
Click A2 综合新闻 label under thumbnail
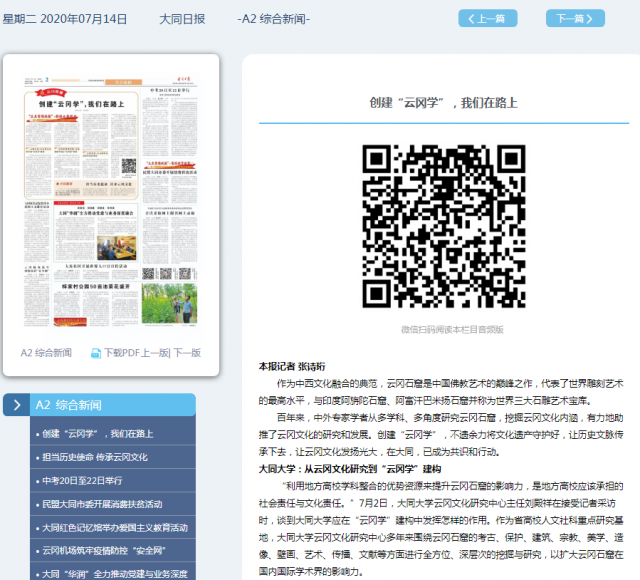46,353
